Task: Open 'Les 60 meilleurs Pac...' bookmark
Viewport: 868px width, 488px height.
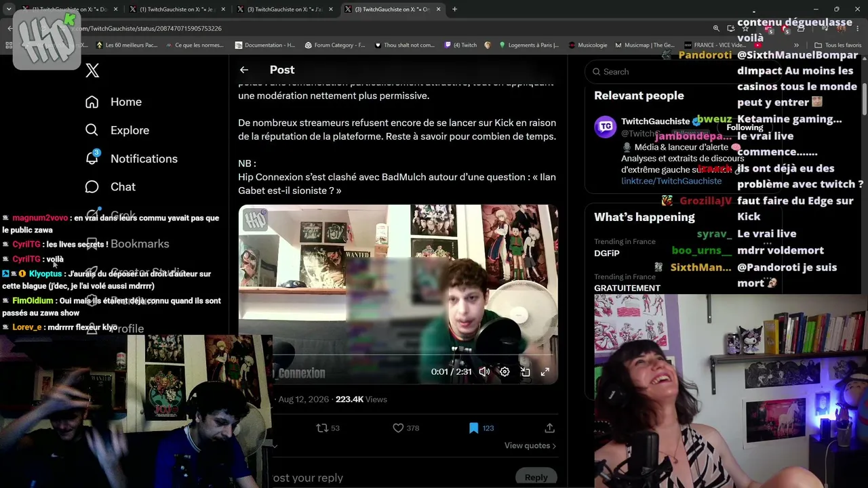Action: pyautogui.click(x=127, y=45)
